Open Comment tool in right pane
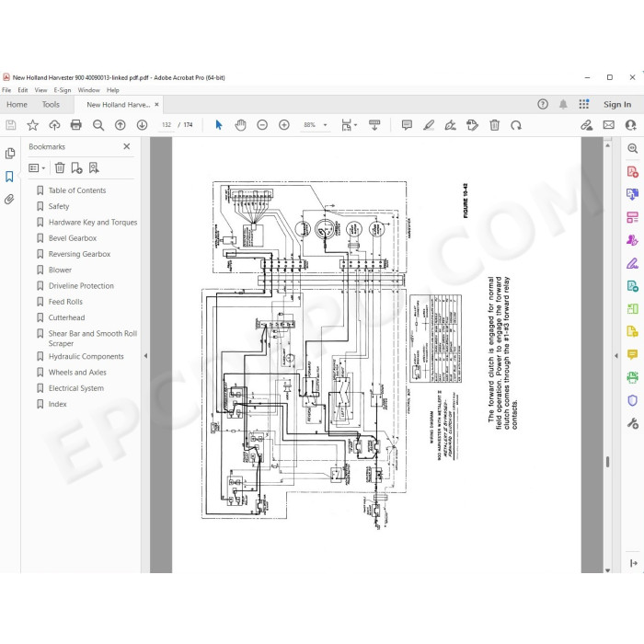The image size is (644, 644). (632, 354)
